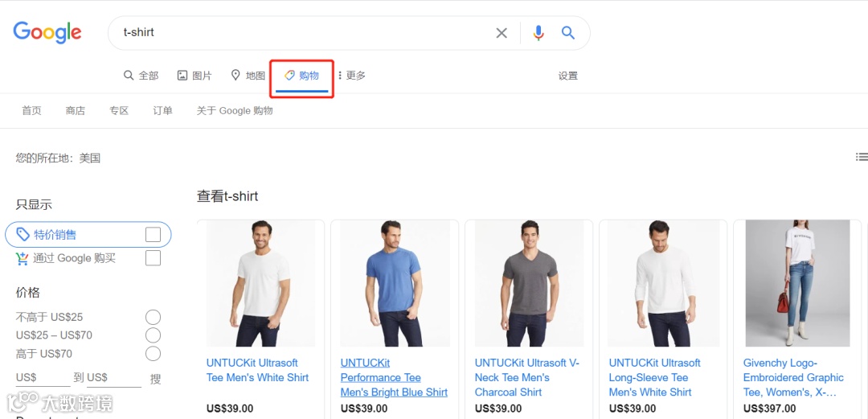Image resolution: width=868 pixels, height=419 pixels.
Task: Go to 首页 in shopping nav
Action: click(x=31, y=111)
